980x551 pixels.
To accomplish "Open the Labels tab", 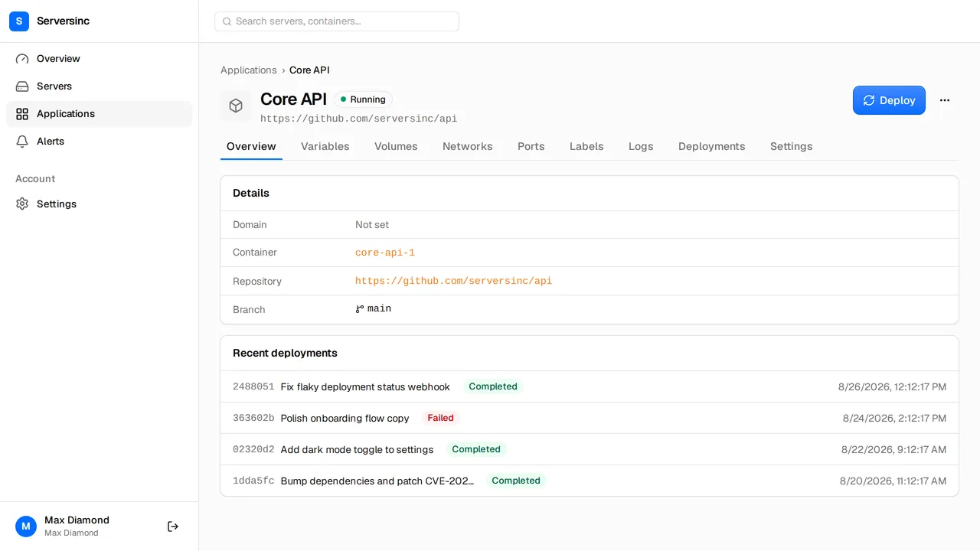I will click(x=586, y=146).
